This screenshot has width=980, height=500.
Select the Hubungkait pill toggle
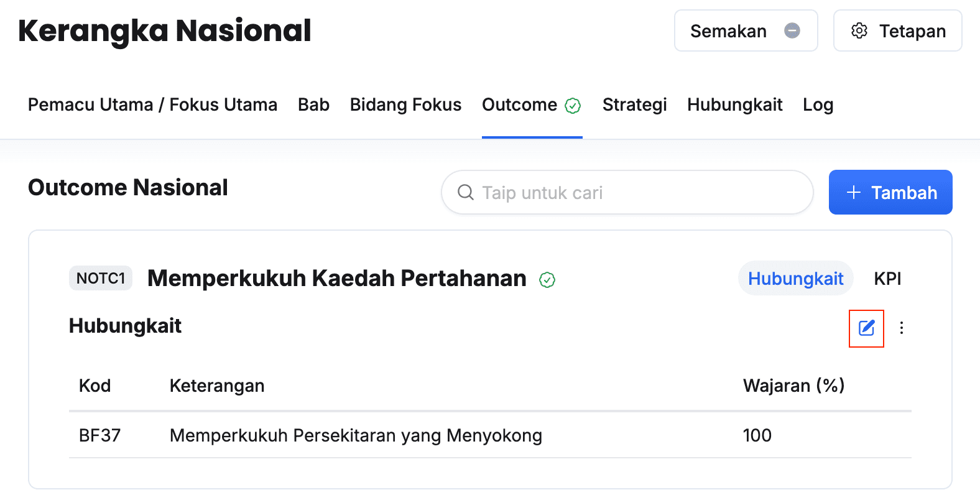[x=795, y=279]
